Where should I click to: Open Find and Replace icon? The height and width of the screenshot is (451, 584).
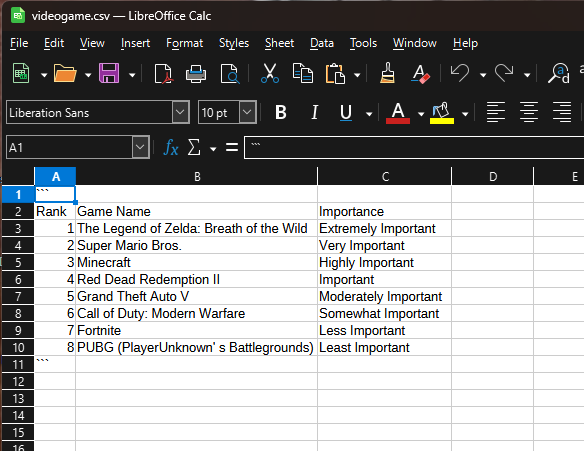click(x=559, y=73)
